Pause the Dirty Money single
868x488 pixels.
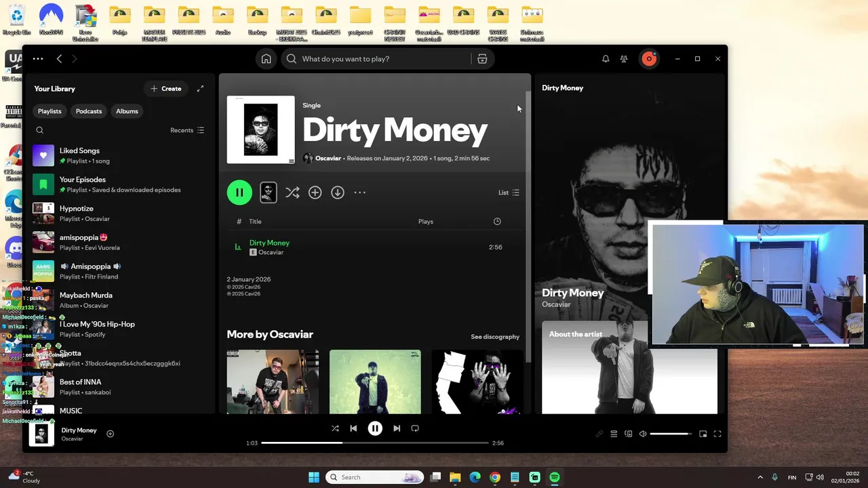(x=239, y=192)
